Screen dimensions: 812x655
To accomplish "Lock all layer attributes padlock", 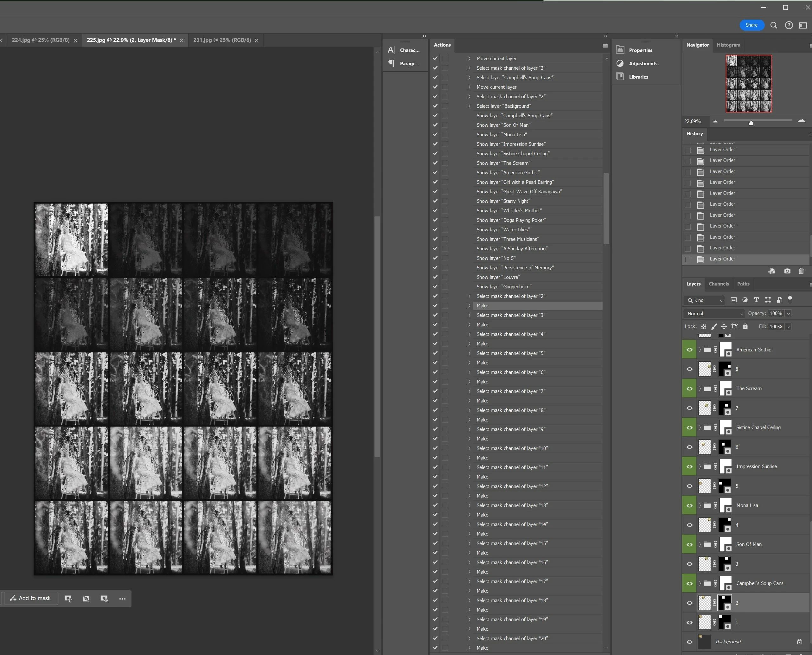I will point(745,326).
